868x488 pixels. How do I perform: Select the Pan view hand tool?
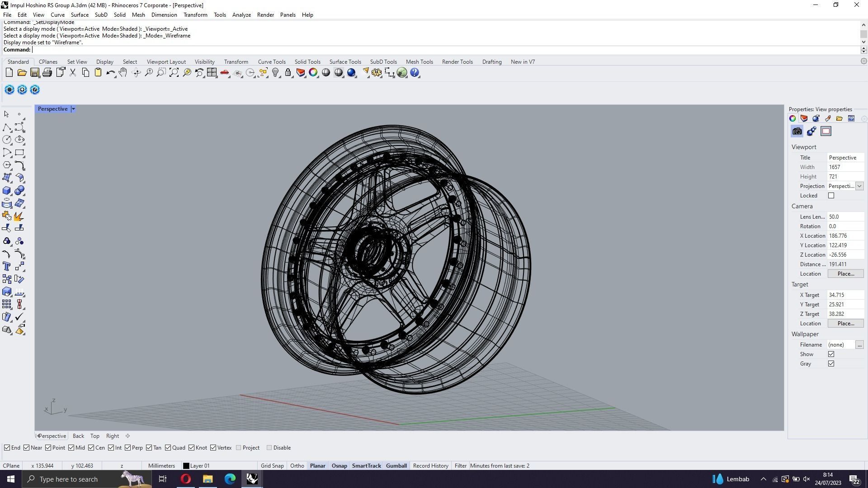point(123,73)
